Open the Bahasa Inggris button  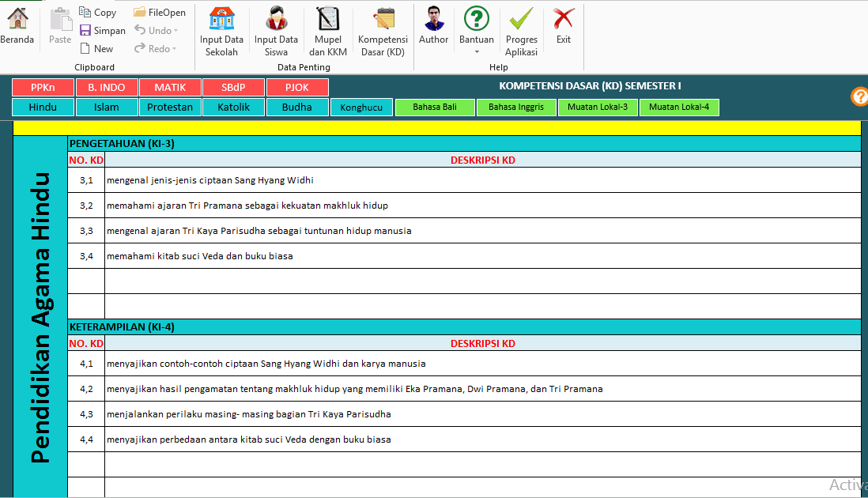[x=516, y=107]
